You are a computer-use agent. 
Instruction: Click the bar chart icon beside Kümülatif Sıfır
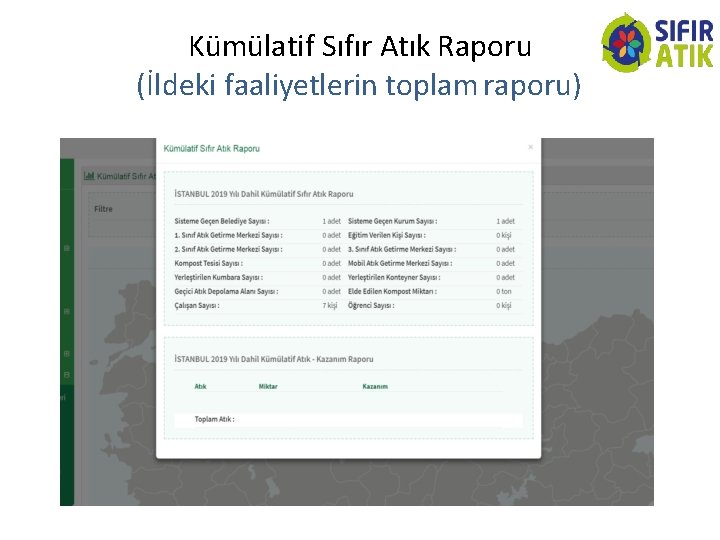click(x=89, y=176)
